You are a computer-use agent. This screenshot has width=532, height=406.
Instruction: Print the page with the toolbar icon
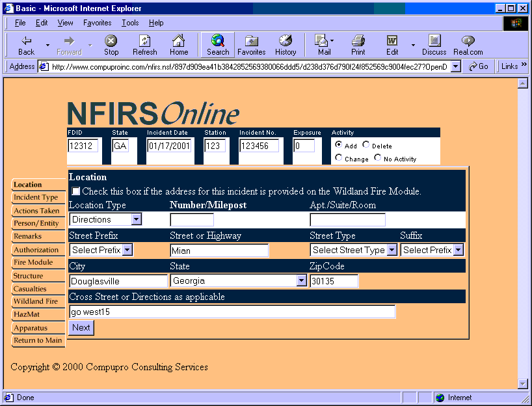[358, 41]
